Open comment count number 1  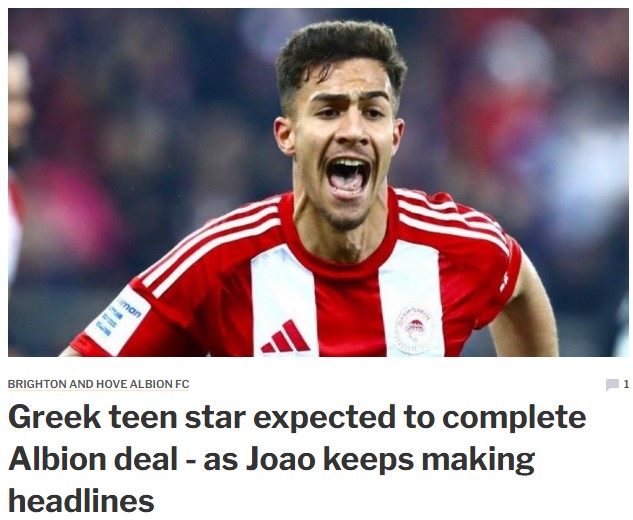[626, 384]
